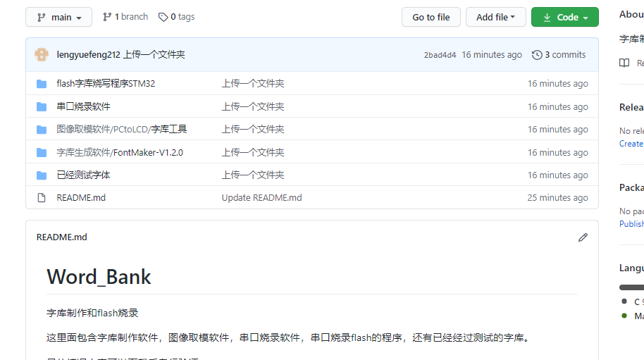Click lengyuefeng212 avatar image

[42, 54]
